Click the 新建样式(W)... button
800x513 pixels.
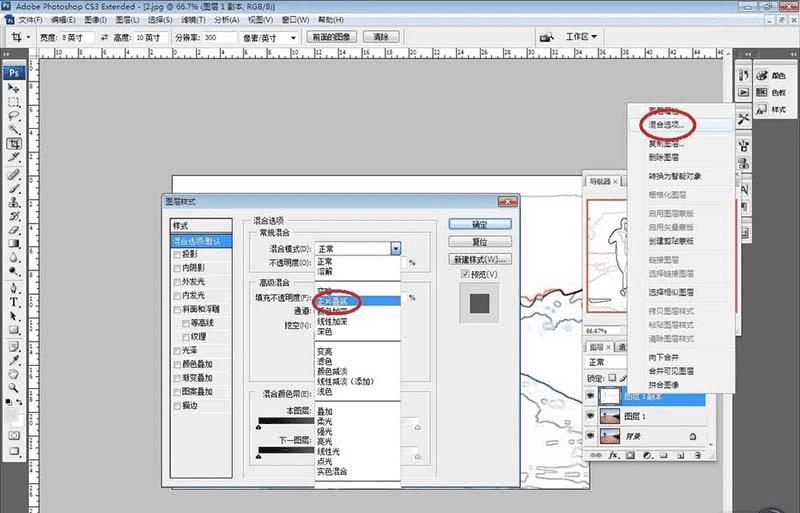pyautogui.click(x=480, y=259)
